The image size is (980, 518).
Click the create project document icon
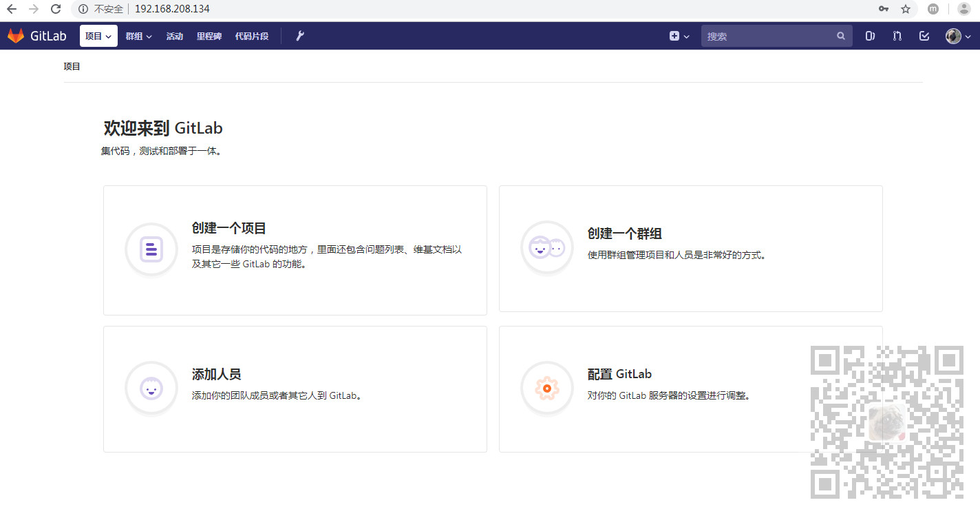[x=151, y=249]
